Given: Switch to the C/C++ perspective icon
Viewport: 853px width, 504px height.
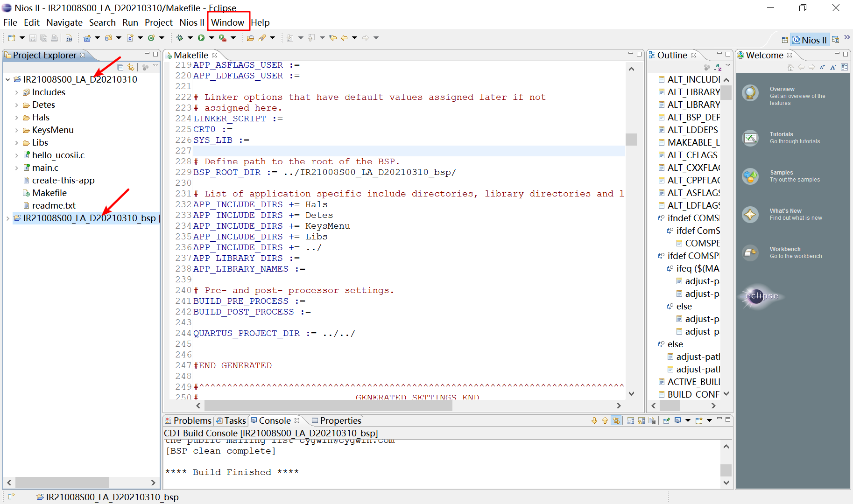Looking at the screenshot, I should pos(835,40).
